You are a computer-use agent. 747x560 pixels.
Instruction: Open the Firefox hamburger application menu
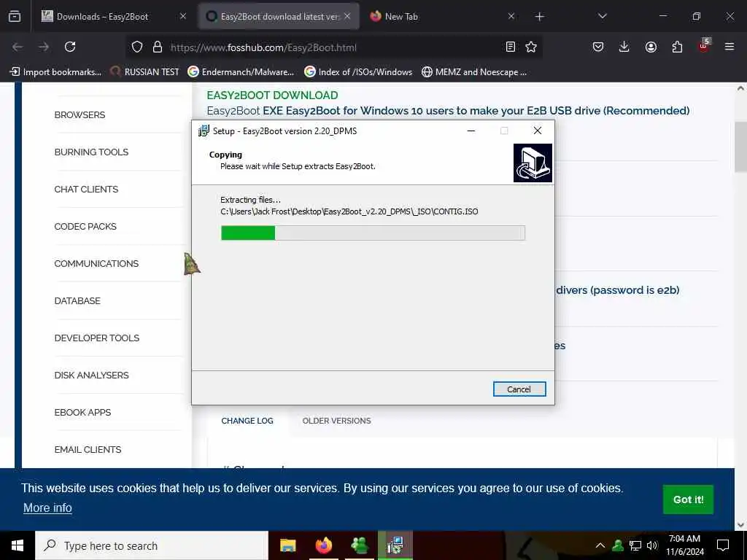[729, 47]
